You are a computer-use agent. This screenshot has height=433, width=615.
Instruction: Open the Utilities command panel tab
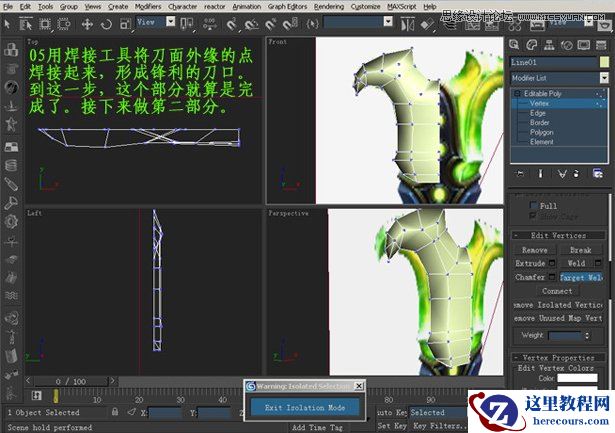tap(601, 45)
